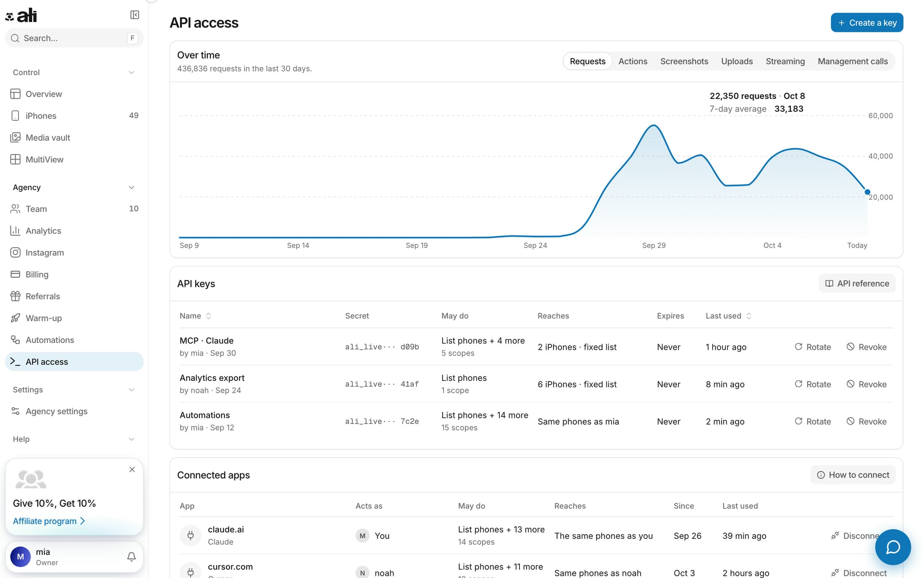Follow the Affiliate program link

pos(49,521)
